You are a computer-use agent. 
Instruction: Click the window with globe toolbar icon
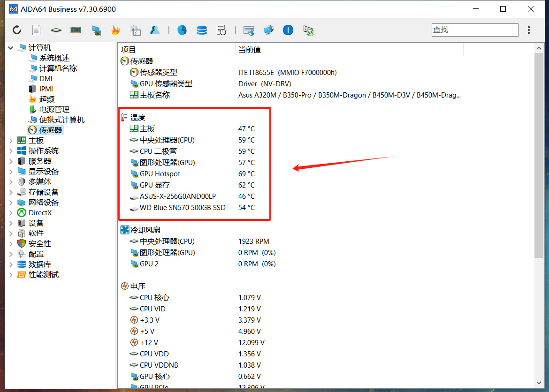pyautogui.click(x=249, y=30)
